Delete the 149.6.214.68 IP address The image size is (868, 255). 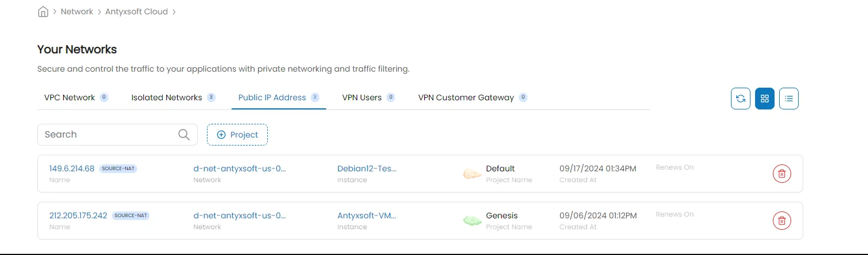point(781,174)
